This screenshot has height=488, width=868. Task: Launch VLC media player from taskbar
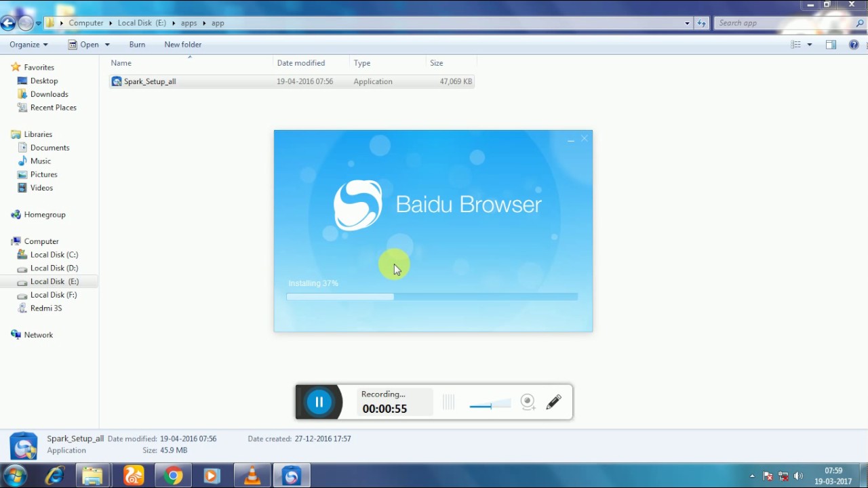coord(252,476)
